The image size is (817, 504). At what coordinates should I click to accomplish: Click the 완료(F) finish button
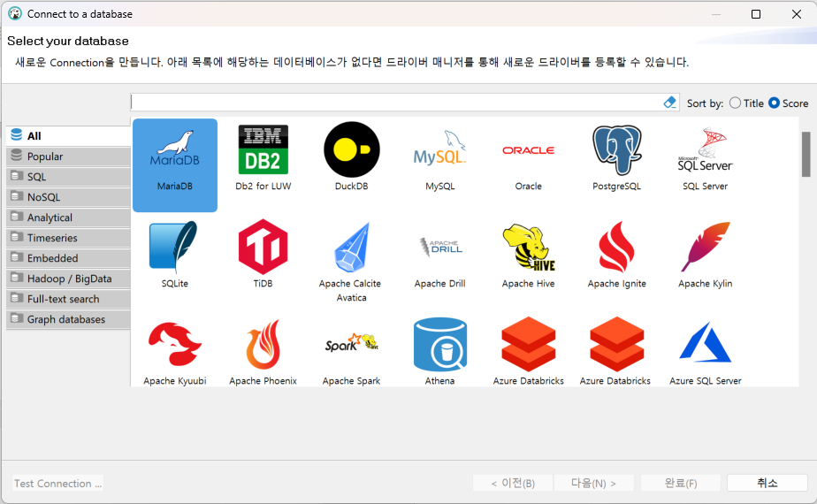681,483
